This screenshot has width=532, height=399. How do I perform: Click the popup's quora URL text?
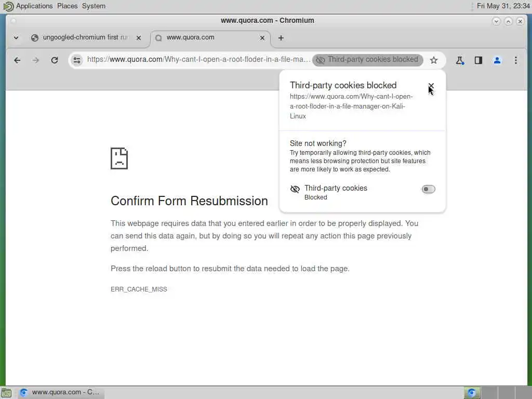351,106
